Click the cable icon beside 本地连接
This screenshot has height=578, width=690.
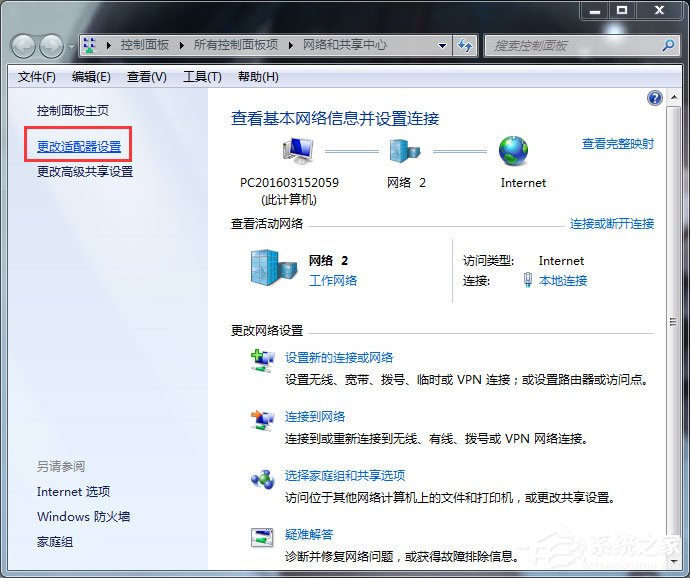[528, 280]
